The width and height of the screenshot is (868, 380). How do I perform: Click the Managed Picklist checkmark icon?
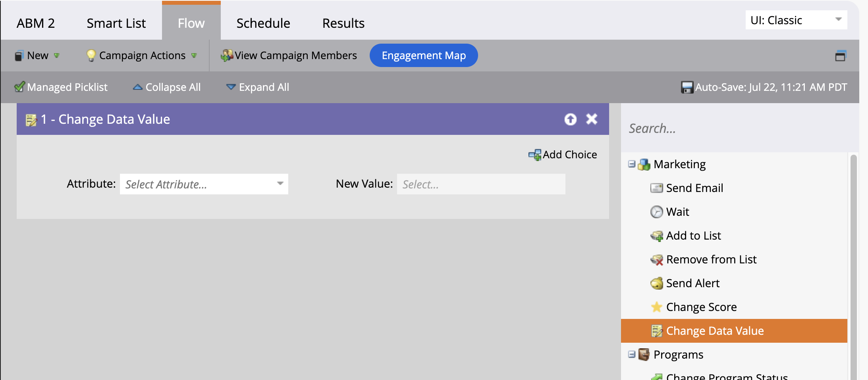19,87
